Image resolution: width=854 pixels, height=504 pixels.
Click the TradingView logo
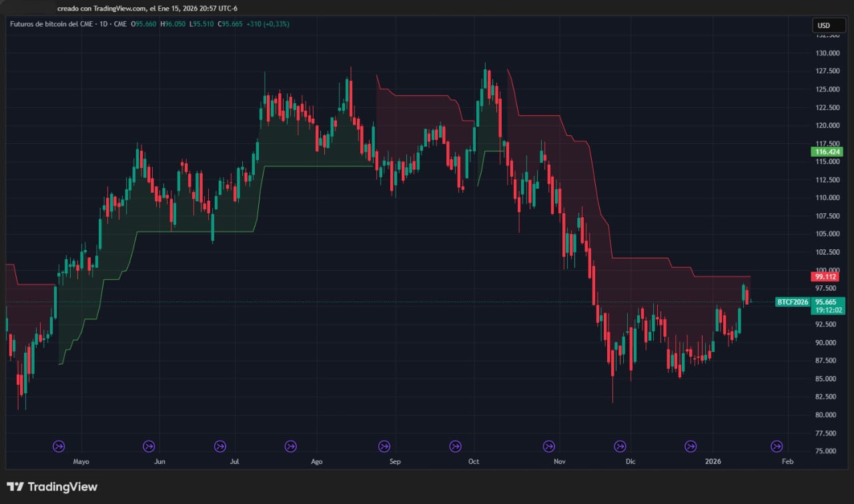[x=52, y=487]
